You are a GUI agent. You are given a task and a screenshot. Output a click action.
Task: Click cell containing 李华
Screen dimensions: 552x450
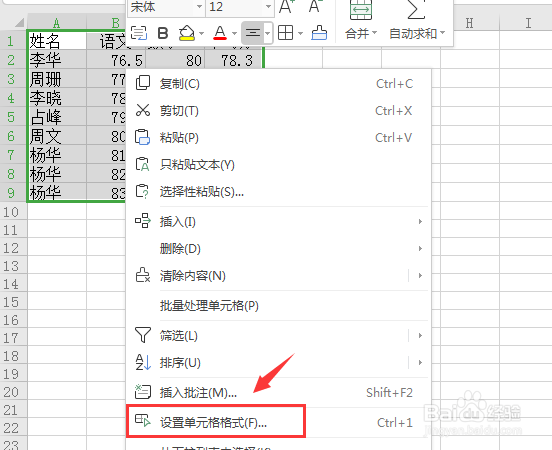(57, 60)
